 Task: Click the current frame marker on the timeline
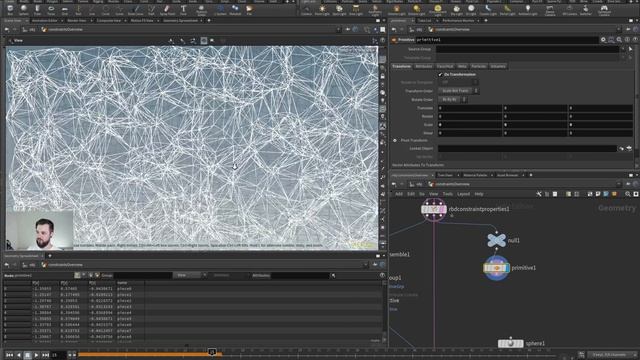coord(212,352)
